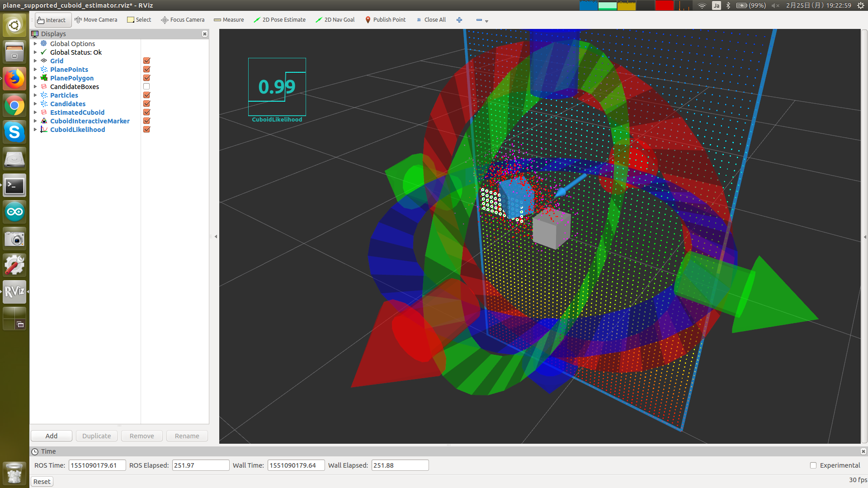Image resolution: width=868 pixels, height=488 pixels.
Task: Open Firefox from the launcher
Action: pos(14,79)
